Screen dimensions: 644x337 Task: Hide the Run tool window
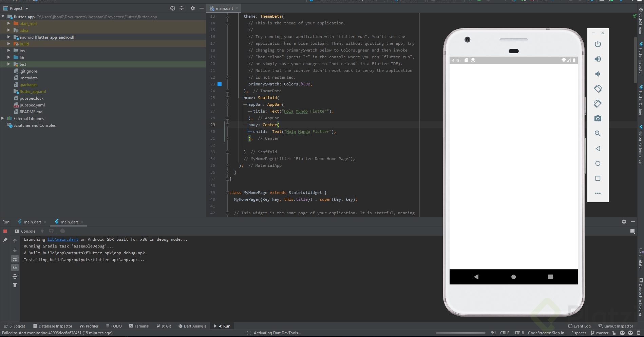tap(633, 222)
